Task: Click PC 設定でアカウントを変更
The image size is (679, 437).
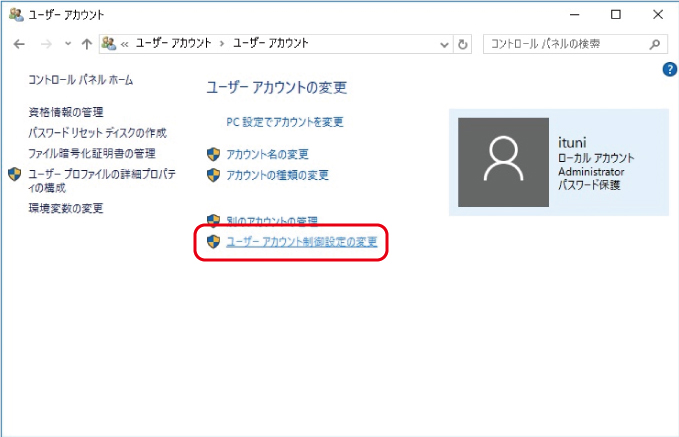Action: pyautogui.click(x=285, y=123)
